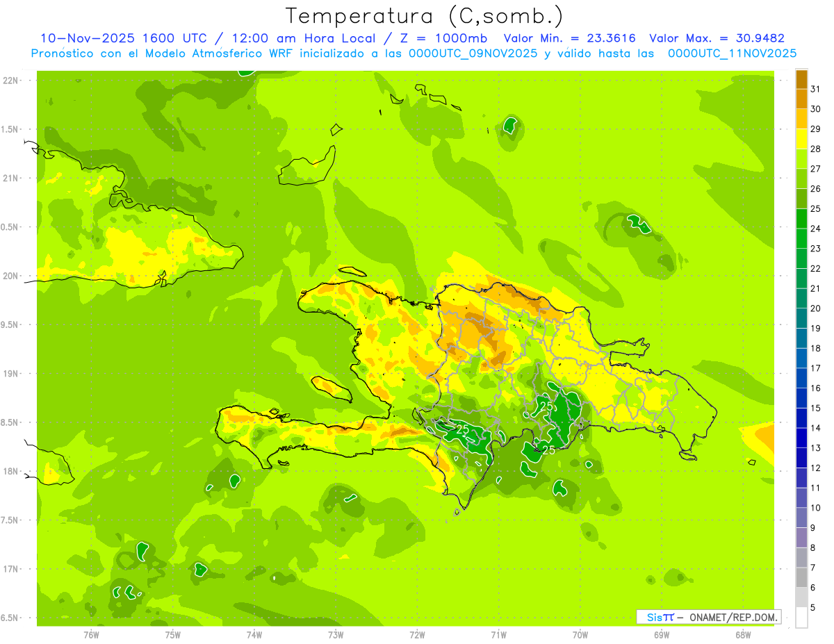This screenshot has width=834, height=644.
Task: Click the '74W' longitude axis label
Action: (254, 635)
